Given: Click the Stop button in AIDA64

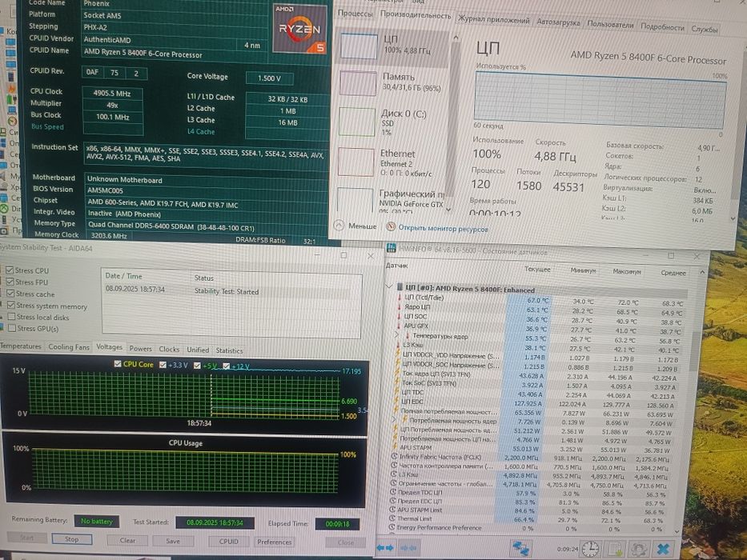Looking at the screenshot, I should pyautogui.click(x=71, y=539).
